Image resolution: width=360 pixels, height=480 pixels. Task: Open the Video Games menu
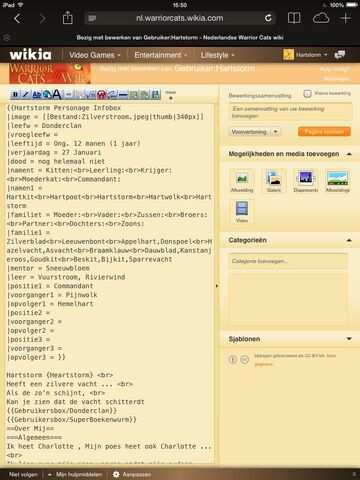click(95, 55)
